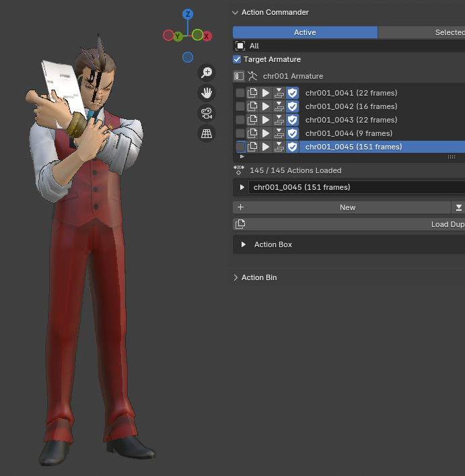
Task: Switch to the Selected tab
Action: [x=422, y=32]
